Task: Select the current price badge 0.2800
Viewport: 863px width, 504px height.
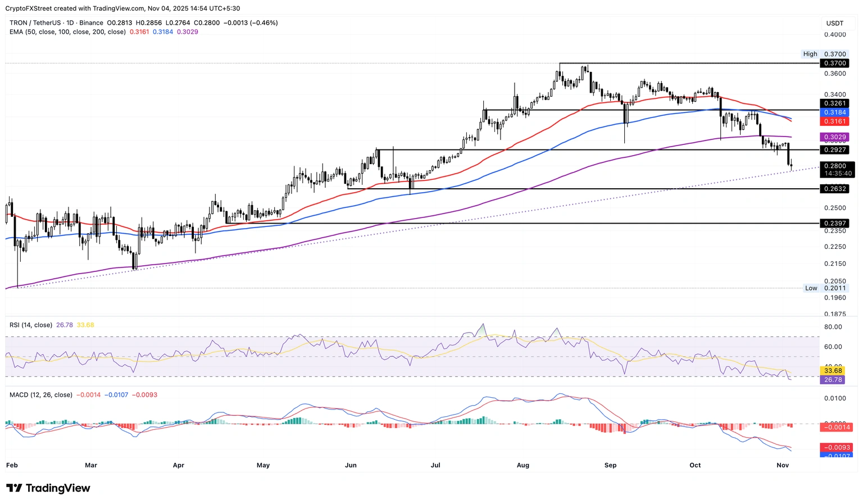Action: tap(834, 166)
